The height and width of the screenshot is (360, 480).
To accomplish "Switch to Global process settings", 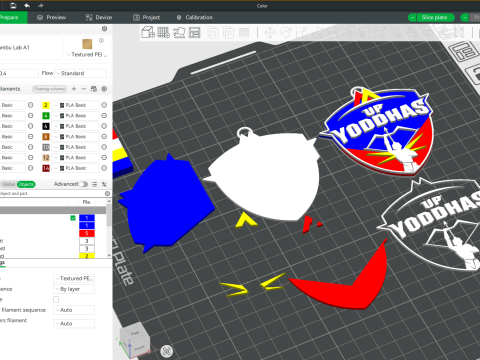I will (x=9, y=184).
